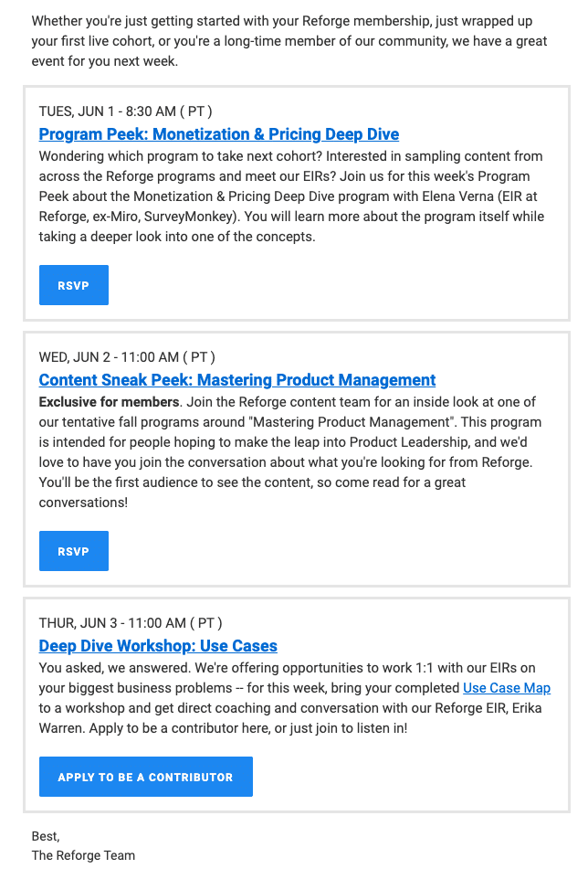Click the bold "Exclusive for members" text
588x879 pixels.
[109, 402]
